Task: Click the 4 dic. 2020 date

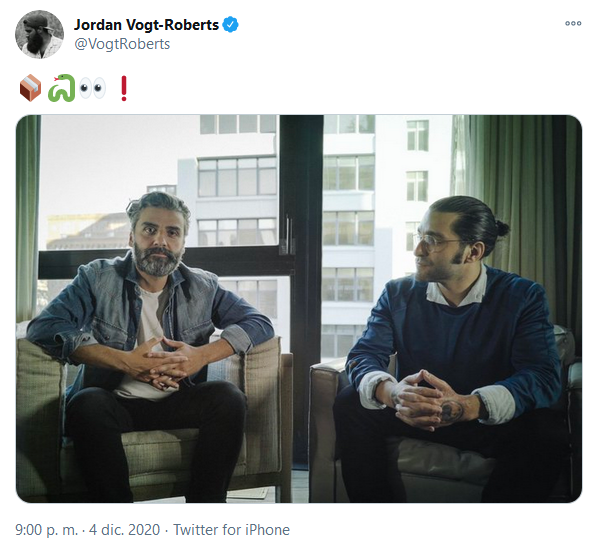Action: 124,530
